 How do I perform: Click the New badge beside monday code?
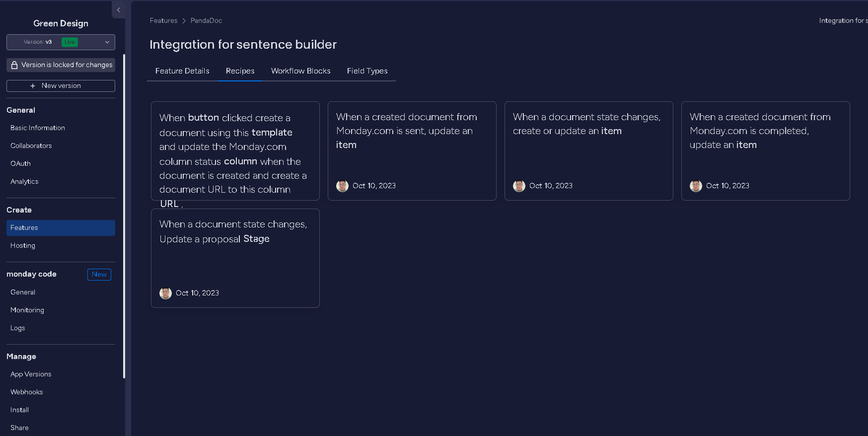(x=99, y=275)
